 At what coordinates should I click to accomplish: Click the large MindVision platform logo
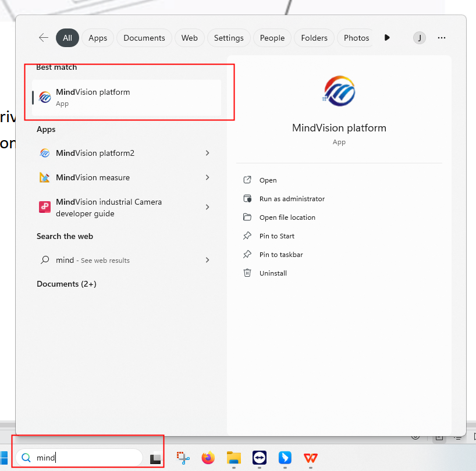[x=339, y=91]
